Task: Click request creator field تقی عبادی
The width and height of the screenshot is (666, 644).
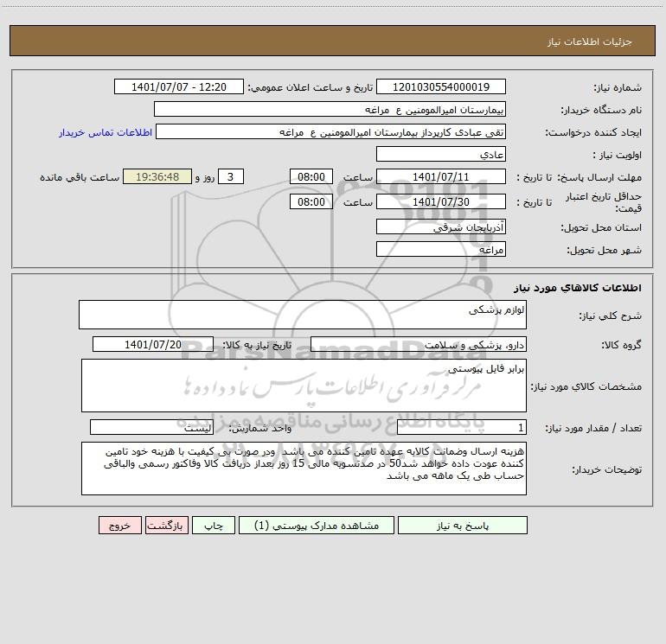Action: point(330,131)
